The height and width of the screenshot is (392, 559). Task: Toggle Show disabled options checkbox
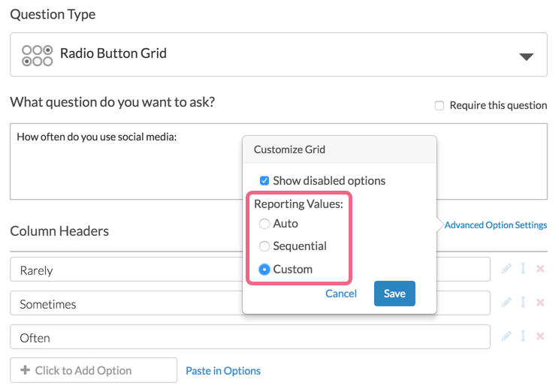click(264, 180)
